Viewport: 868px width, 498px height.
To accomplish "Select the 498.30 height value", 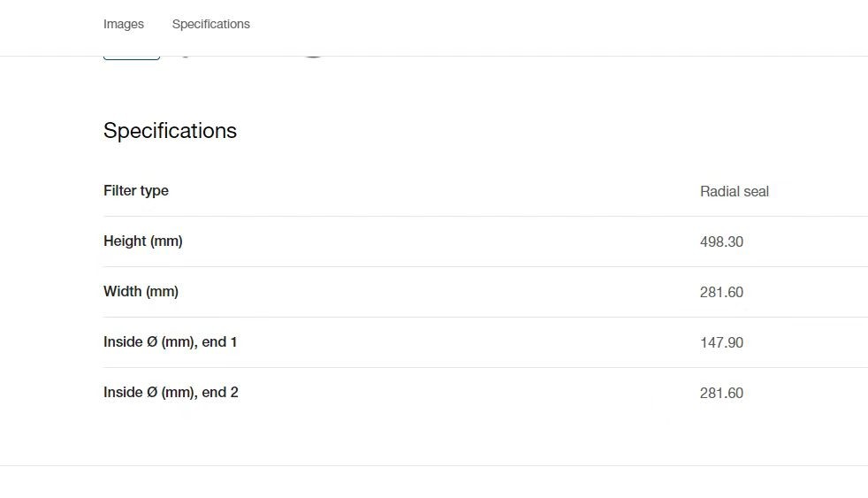I will click(721, 242).
